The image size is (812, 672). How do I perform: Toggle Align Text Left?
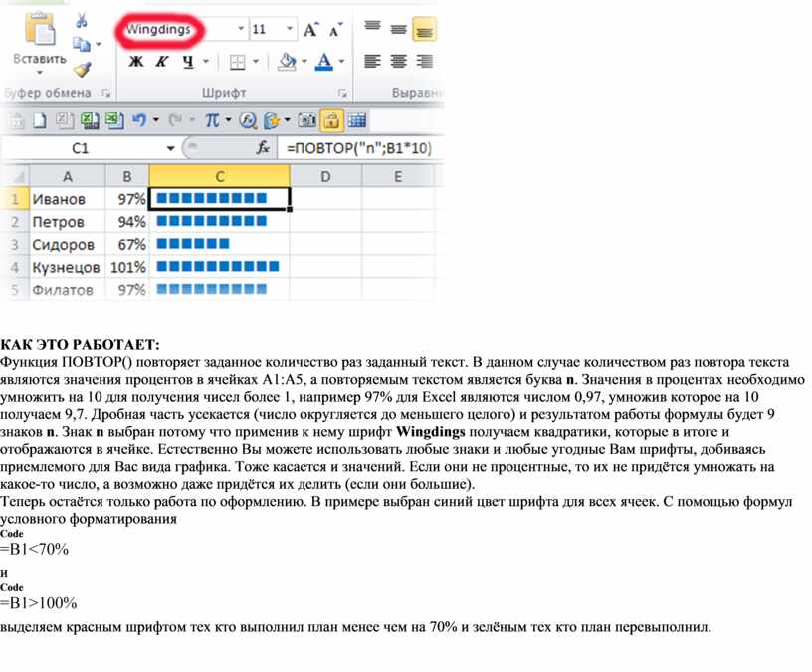pyautogui.click(x=372, y=61)
